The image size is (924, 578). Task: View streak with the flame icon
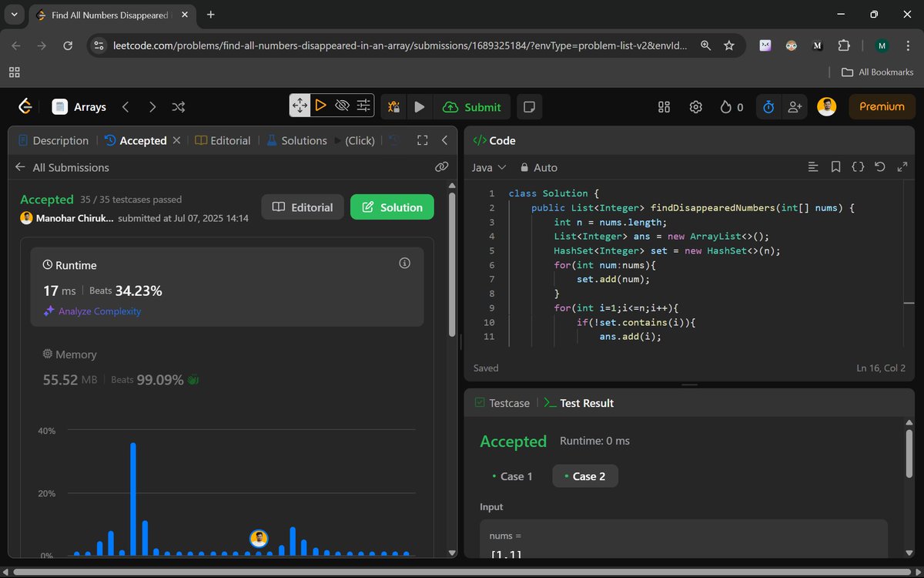coord(731,107)
